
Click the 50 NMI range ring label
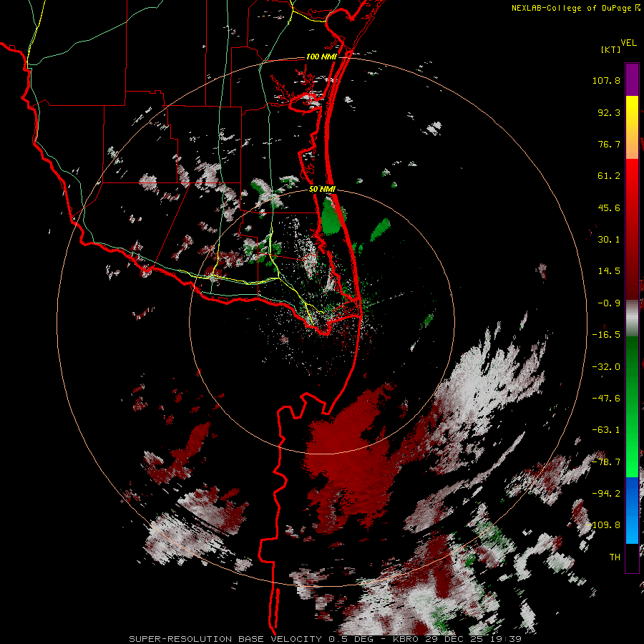pos(323,190)
